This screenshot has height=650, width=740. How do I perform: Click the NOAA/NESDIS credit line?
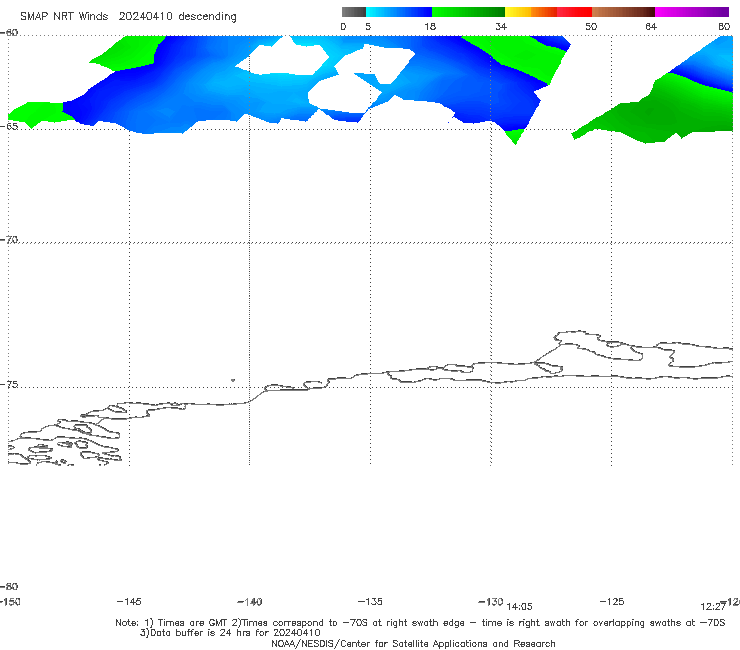point(413,644)
